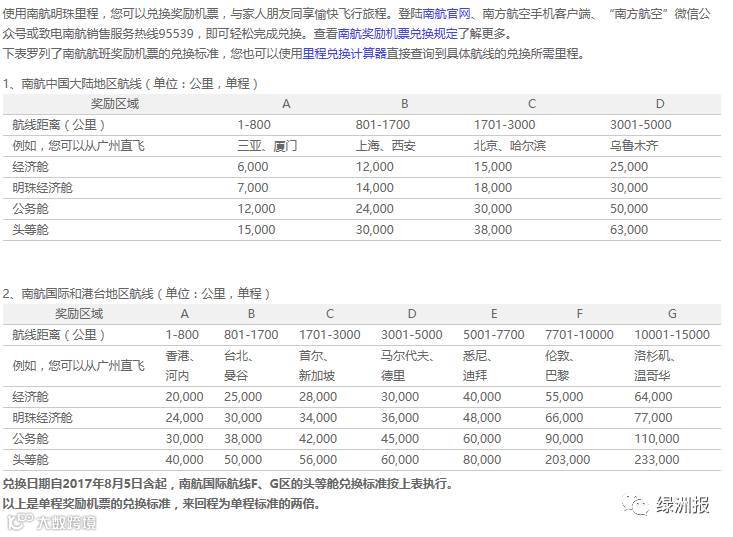
Task: Select the domestic 7,000 明珠经济舱 value
Action: pos(252,188)
